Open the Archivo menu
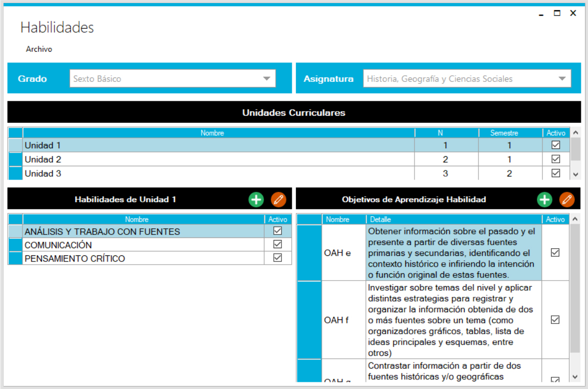 [x=39, y=49]
